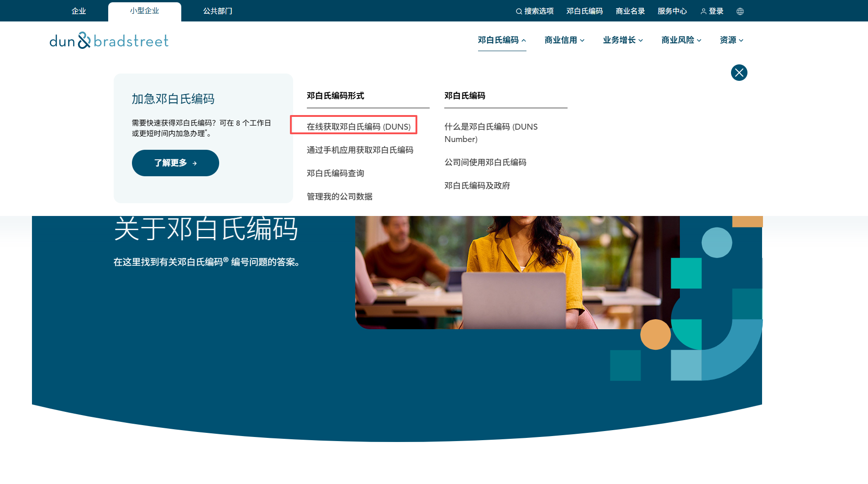Expand the 商业风险 dropdown menu
868x484 pixels.
click(x=681, y=40)
